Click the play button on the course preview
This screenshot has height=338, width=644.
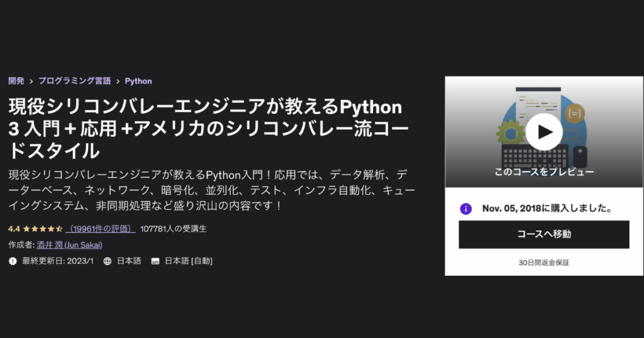click(x=544, y=132)
